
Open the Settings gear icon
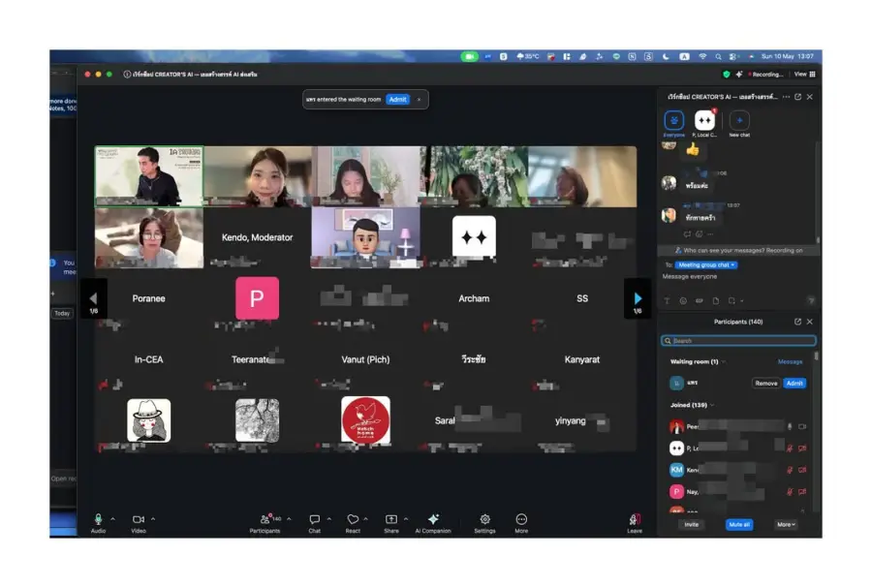(x=485, y=519)
